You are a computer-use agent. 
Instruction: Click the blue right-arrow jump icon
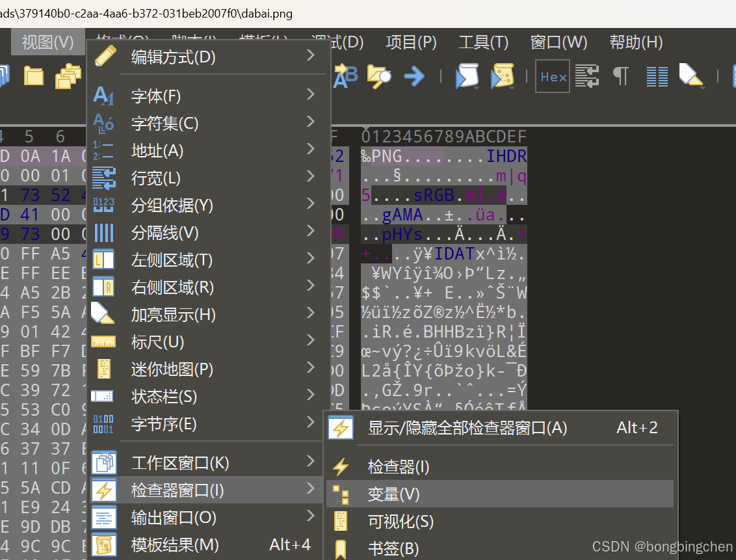[x=415, y=76]
